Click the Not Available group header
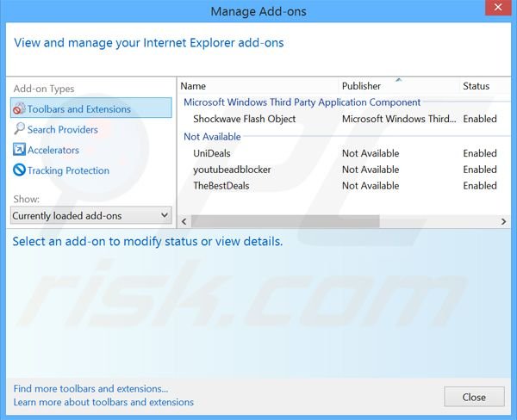This screenshot has height=420, width=517. tap(212, 137)
